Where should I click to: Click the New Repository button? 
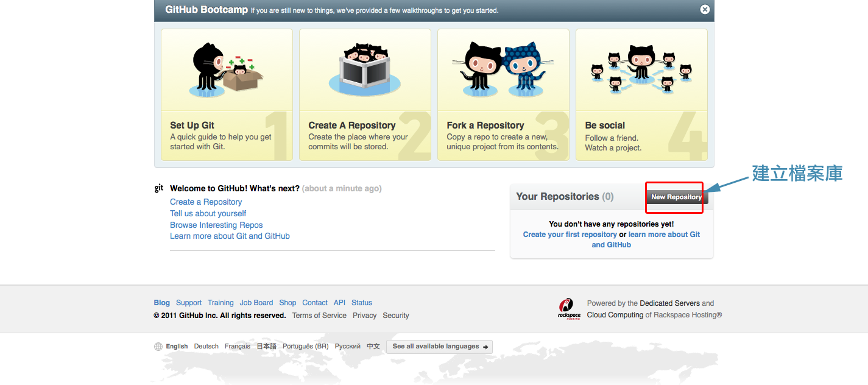click(676, 197)
